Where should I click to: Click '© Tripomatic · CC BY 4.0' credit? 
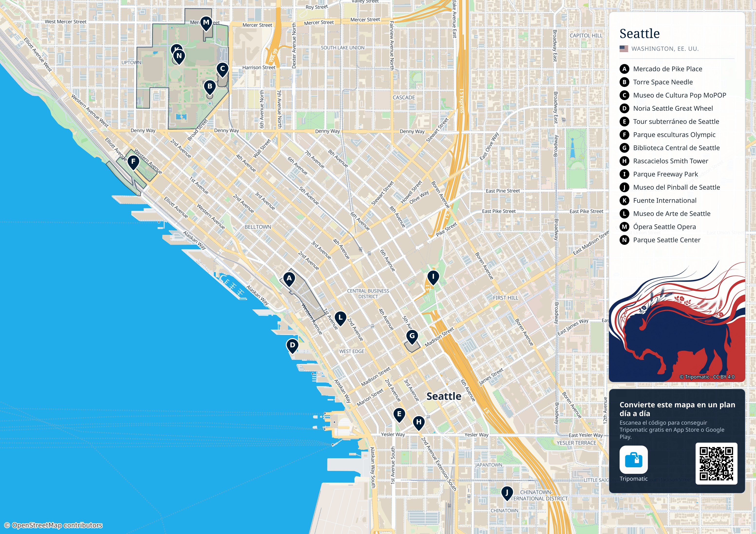coord(707,377)
